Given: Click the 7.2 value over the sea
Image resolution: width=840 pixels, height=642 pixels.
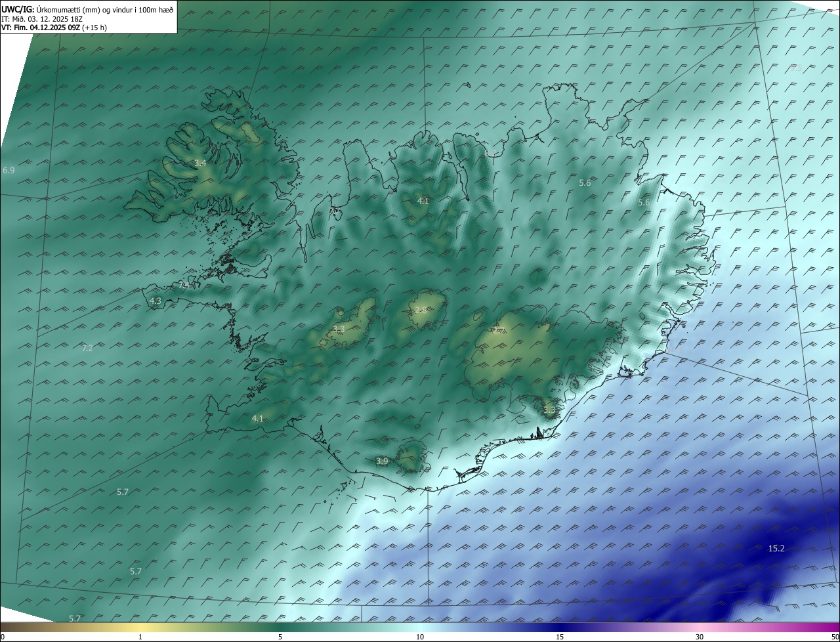Looking at the screenshot, I should coord(87,348).
